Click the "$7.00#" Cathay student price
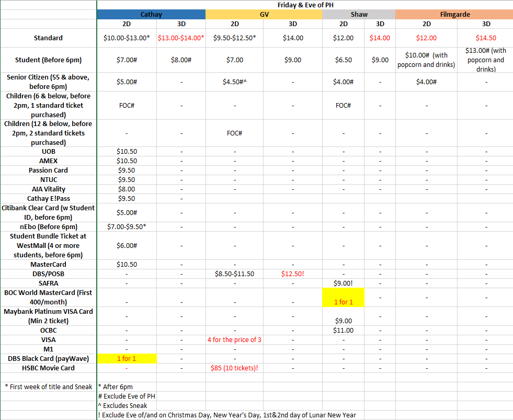Image resolution: width=513 pixels, height=420 pixels. [x=127, y=60]
